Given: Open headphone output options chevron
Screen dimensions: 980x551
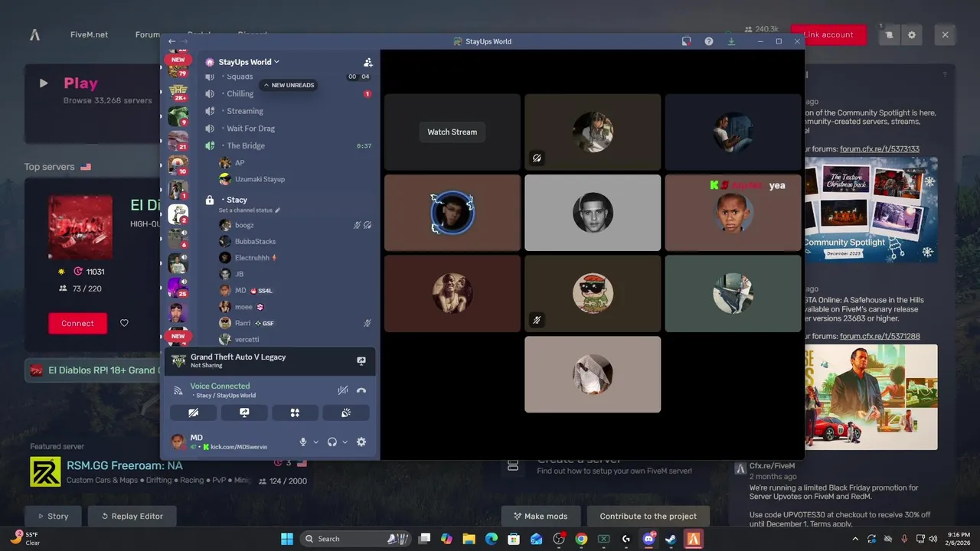Looking at the screenshot, I should [345, 442].
